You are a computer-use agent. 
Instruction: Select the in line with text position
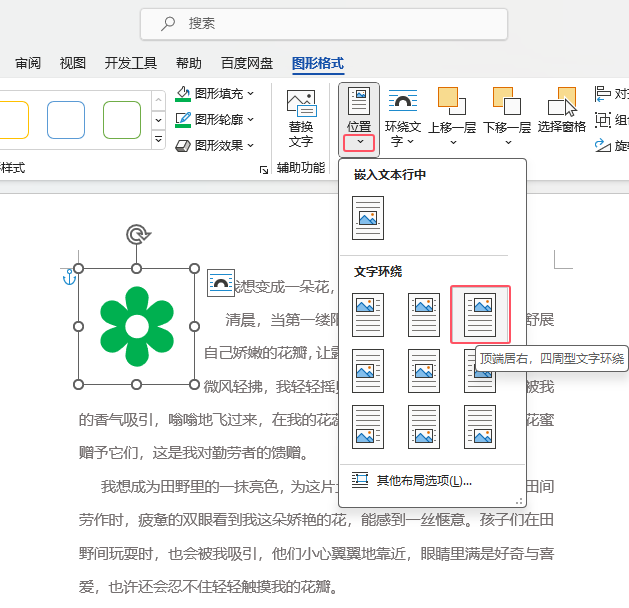[368, 218]
